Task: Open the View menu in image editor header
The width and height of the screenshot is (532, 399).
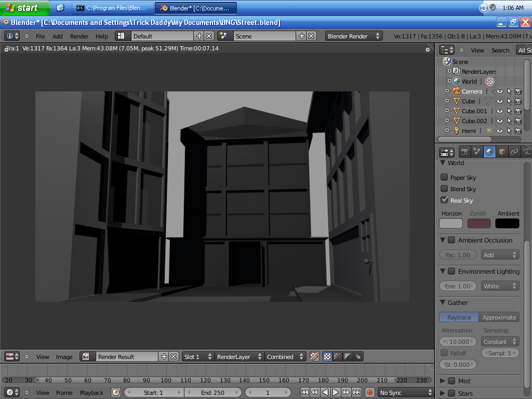Action: [x=43, y=356]
